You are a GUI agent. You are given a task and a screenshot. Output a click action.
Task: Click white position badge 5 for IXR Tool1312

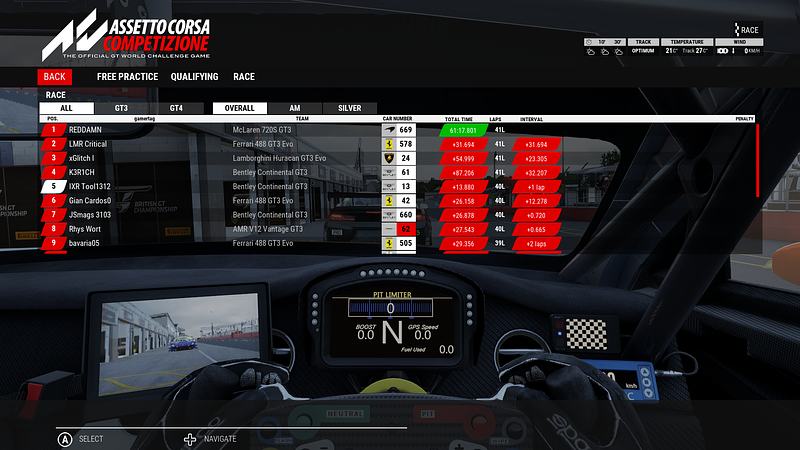click(54, 186)
